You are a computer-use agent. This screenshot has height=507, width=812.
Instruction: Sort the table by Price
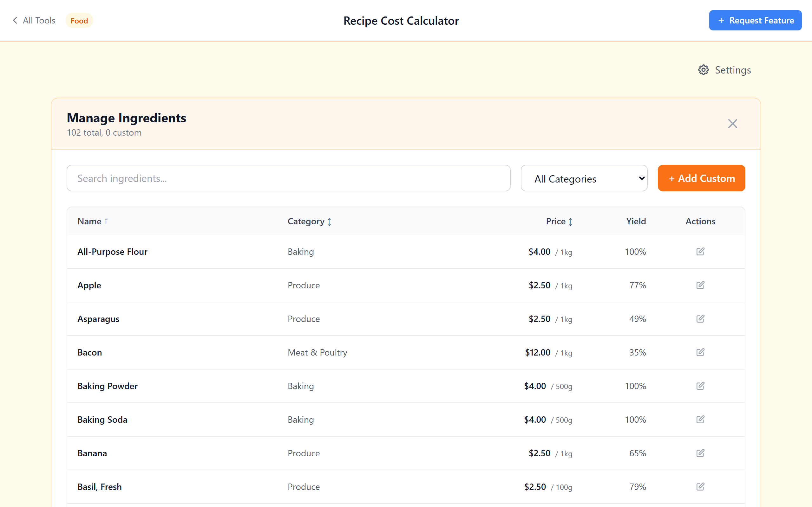pos(558,221)
